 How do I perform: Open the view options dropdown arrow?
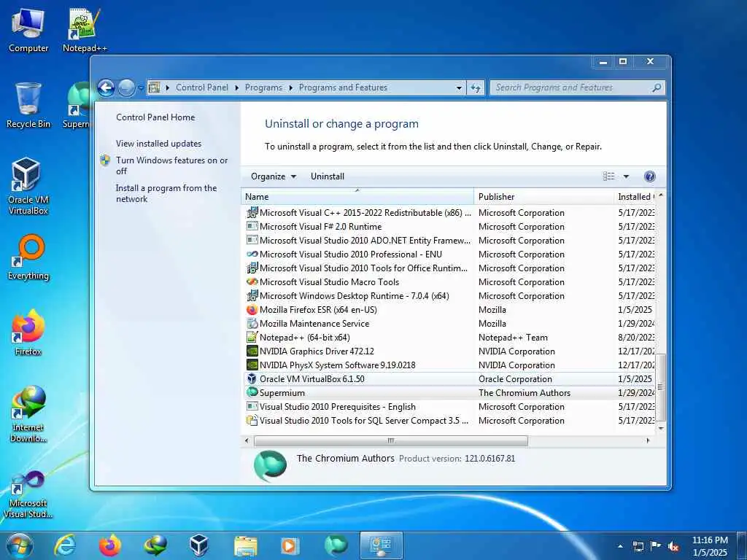click(626, 176)
